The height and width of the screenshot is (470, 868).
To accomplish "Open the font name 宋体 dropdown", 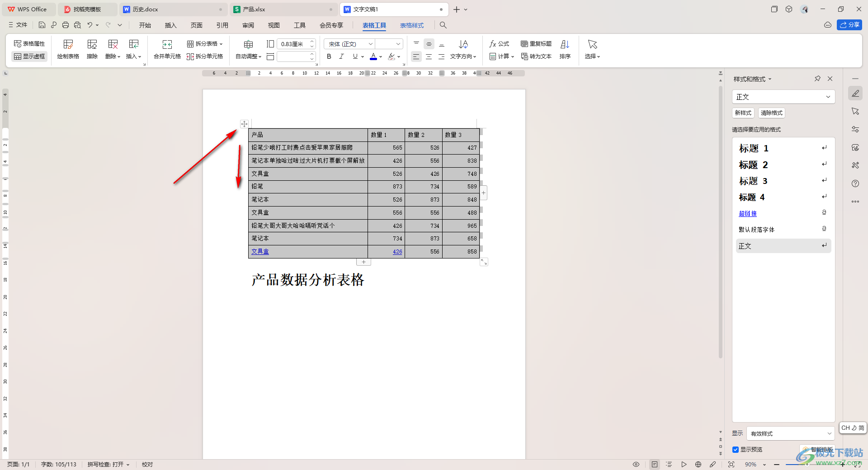I will [x=371, y=44].
